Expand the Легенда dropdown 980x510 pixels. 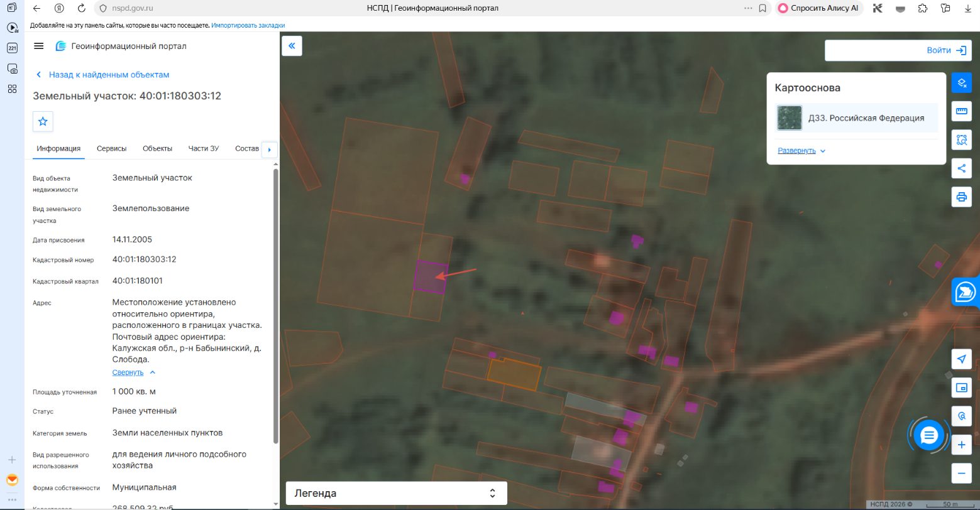[396, 493]
